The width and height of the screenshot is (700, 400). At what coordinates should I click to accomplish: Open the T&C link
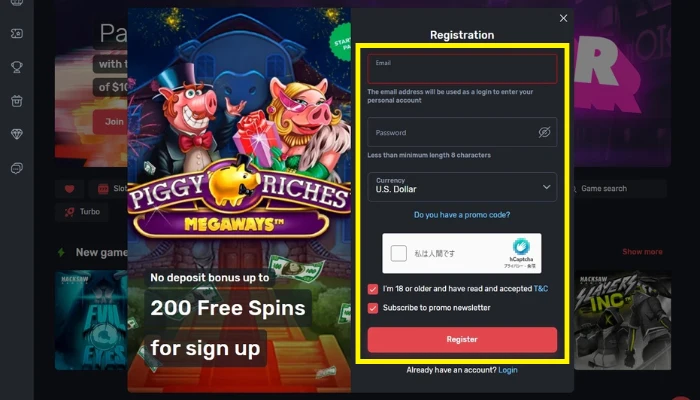pos(541,289)
